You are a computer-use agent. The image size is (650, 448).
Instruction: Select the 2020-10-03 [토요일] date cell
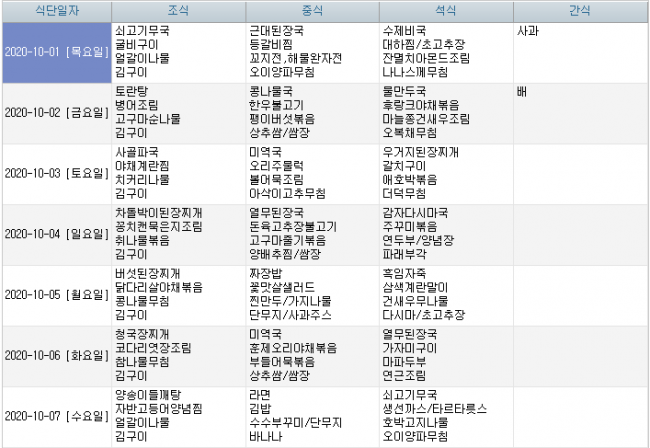56,172
